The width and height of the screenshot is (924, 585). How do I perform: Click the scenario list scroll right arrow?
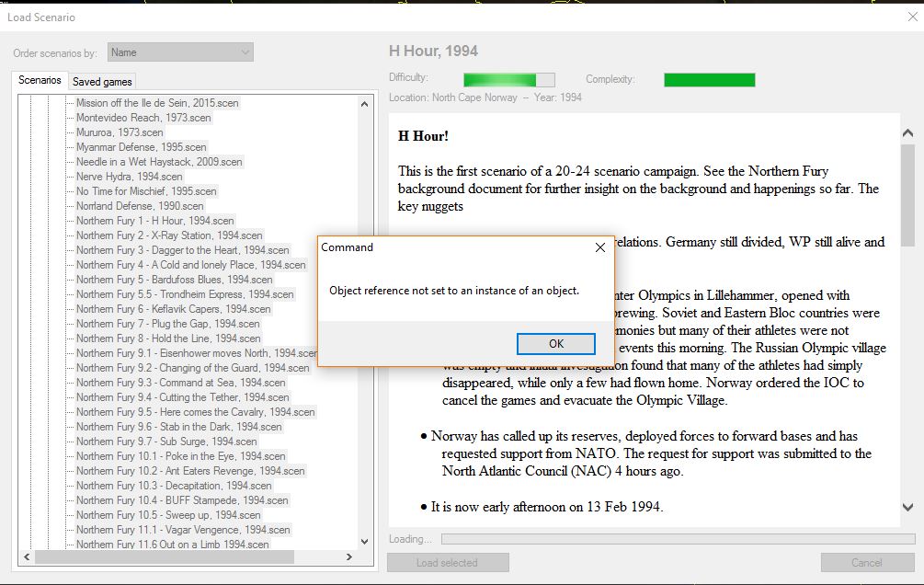348,556
